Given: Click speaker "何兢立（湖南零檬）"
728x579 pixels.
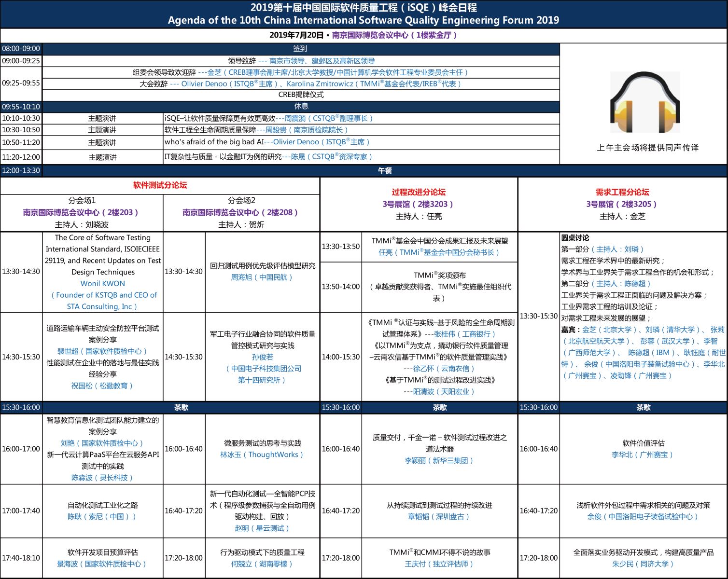Looking at the screenshot, I should click(x=262, y=564).
